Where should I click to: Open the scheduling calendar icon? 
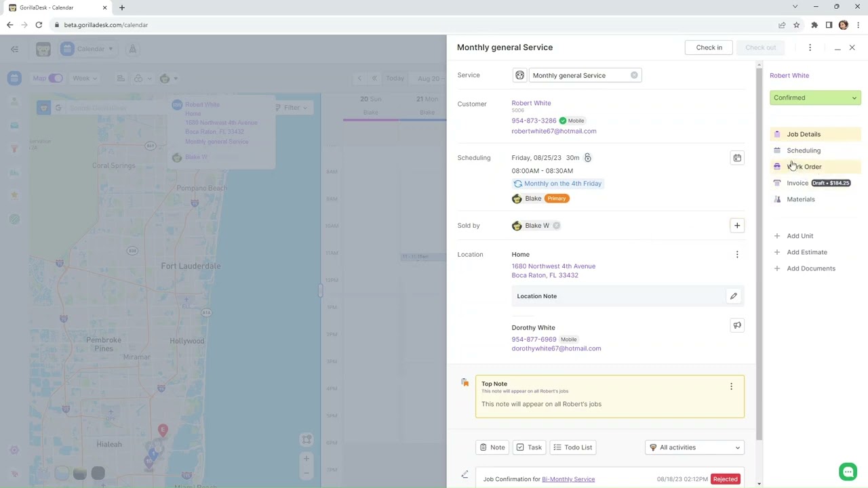[737, 158]
